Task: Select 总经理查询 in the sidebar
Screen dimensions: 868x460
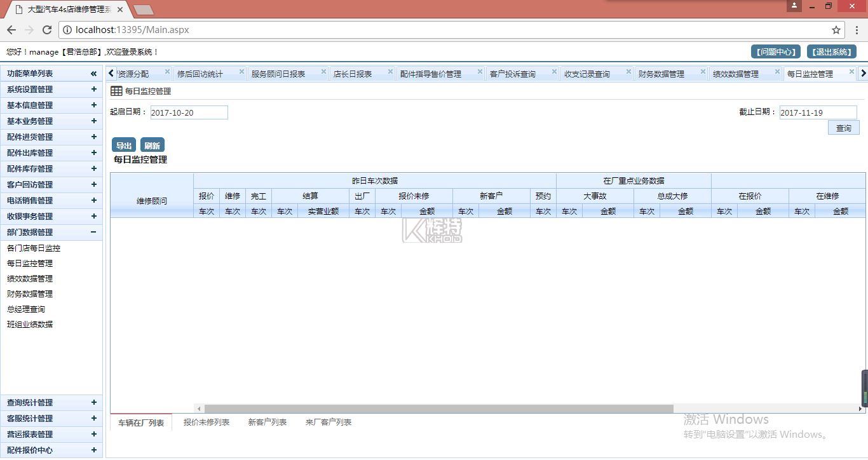Action: (26, 309)
